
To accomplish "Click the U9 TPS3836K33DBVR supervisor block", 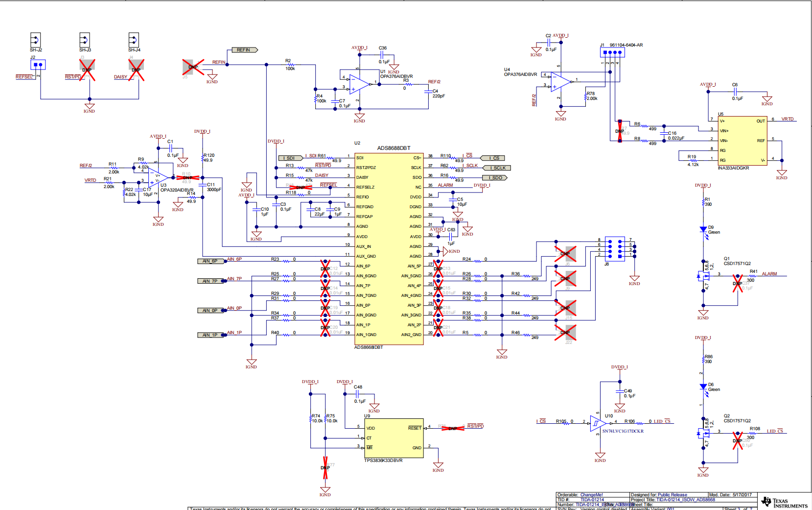I will (394, 438).
